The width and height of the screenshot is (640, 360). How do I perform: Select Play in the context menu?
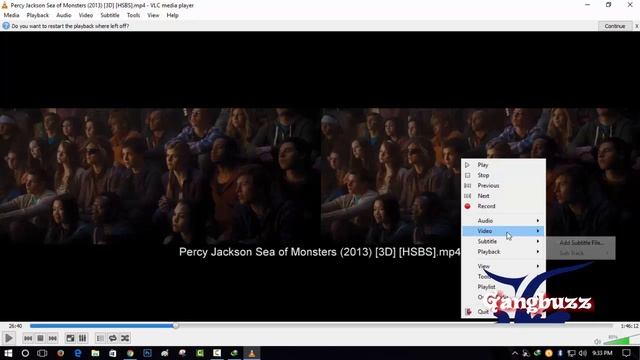pos(503,165)
